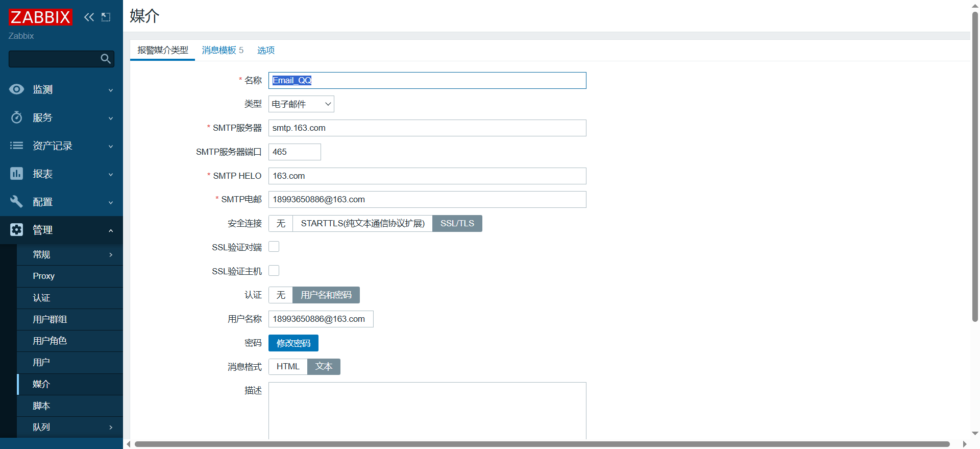Open the 配置 wrench icon menu
Viewport: 980px width, 449px height.
coord(17,202)
